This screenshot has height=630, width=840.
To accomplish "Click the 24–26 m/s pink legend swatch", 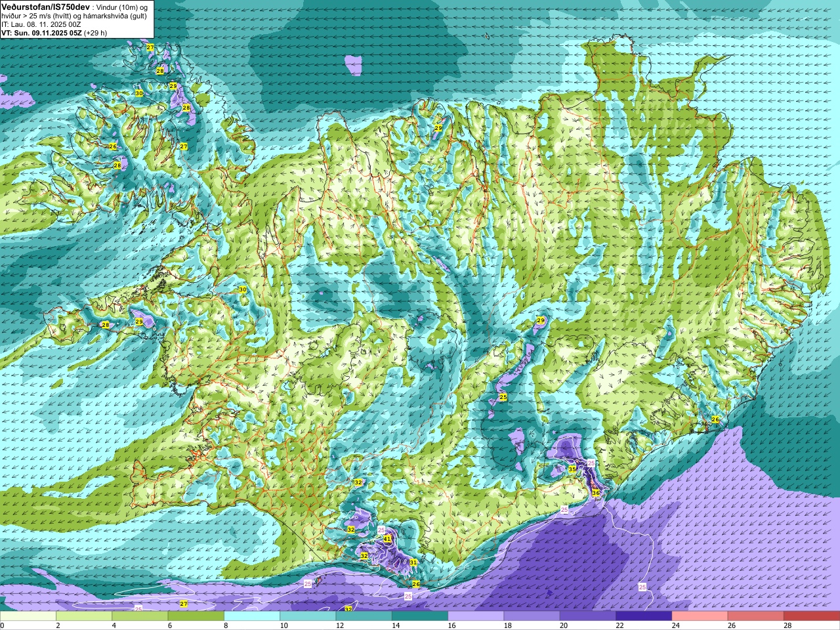I will coord(700,616).
